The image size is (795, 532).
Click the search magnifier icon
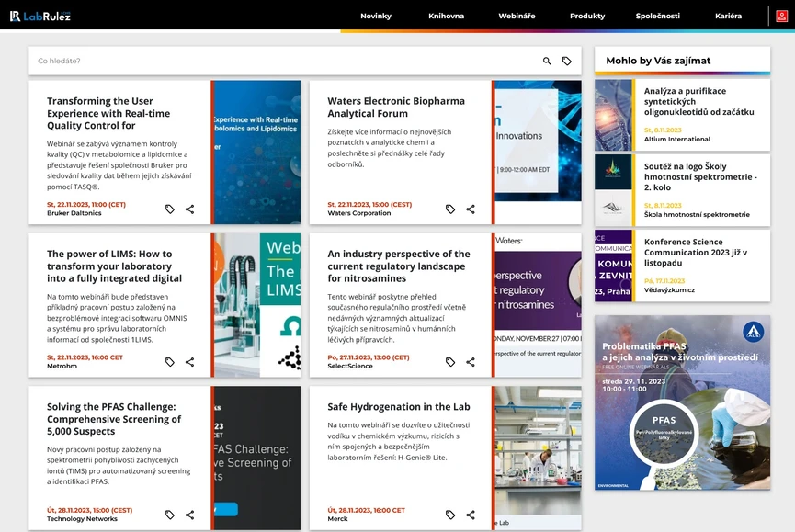click(547, 61)
